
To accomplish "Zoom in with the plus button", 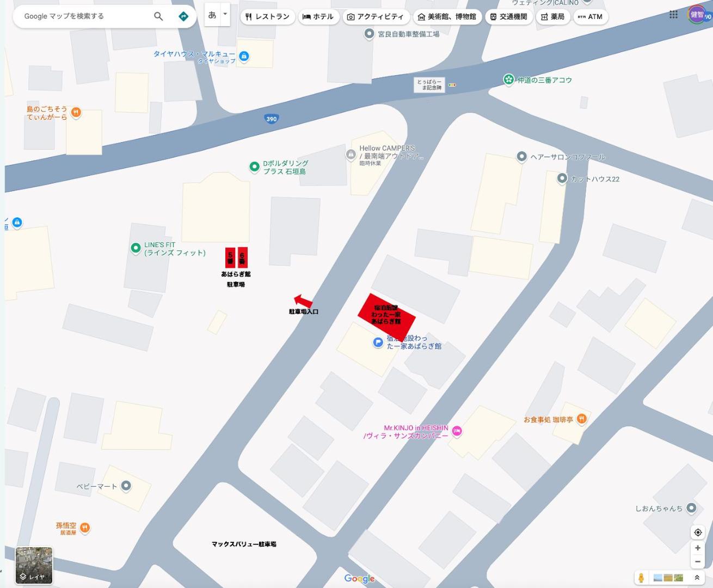I will [x=698, y=548].
